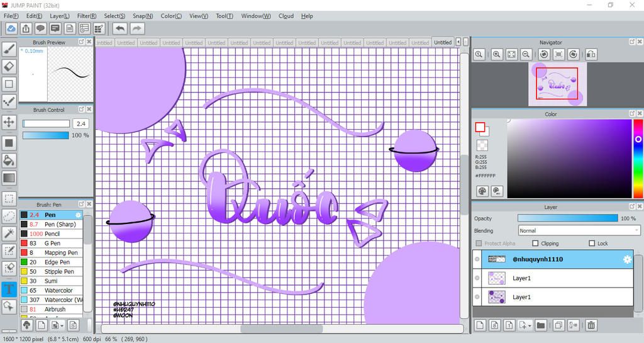Select the Brush tool in left toolbar
644x343 pixels.
click(x=9, y=49)
